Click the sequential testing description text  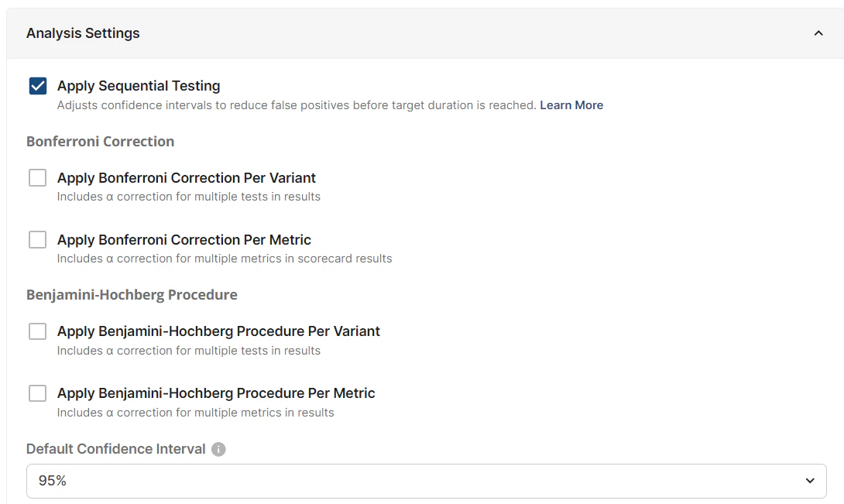[x=294, y=105]
